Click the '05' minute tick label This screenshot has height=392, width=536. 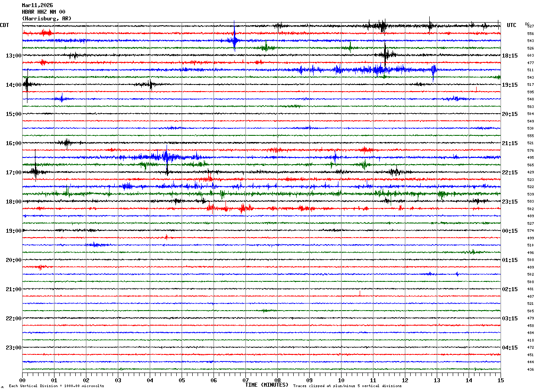182,380
